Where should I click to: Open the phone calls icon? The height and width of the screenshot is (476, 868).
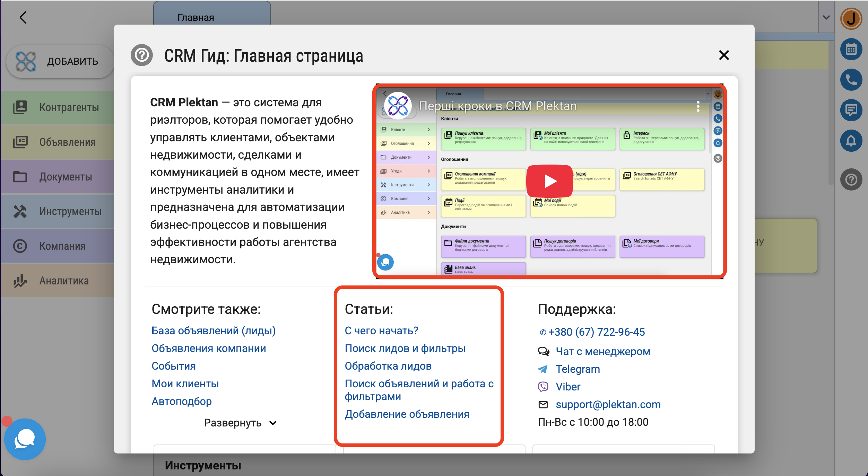851,80
